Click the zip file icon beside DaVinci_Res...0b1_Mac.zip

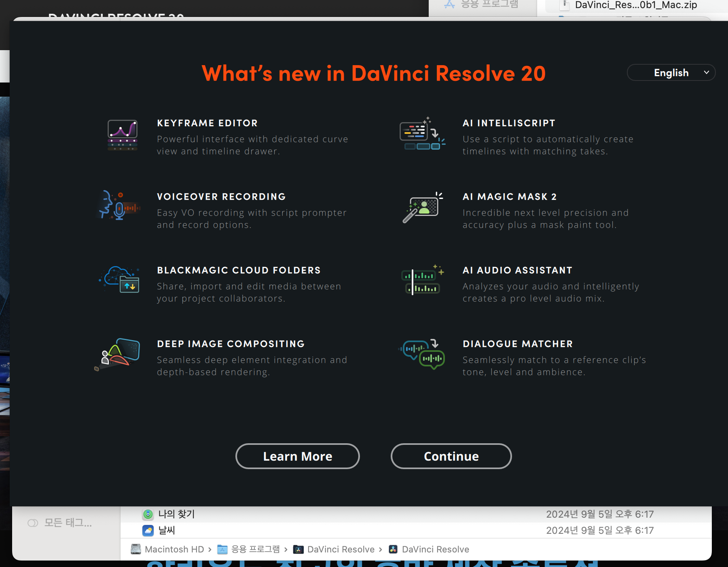pos(564,5)
